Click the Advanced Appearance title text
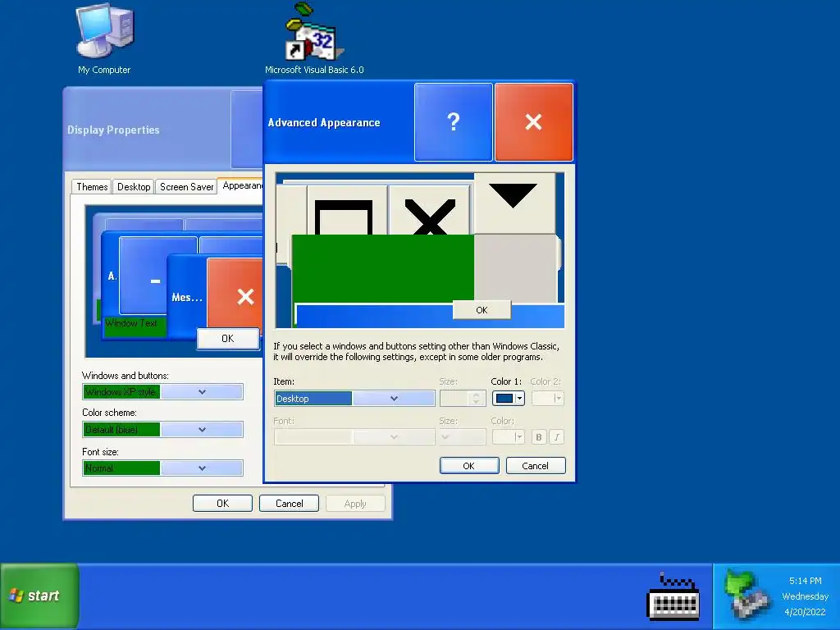Viewport: 840px width, 630px height. coord(324,123)
